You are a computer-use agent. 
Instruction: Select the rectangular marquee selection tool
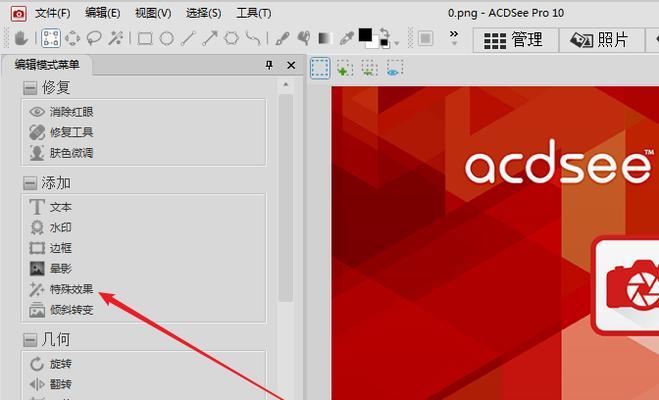[x=50, y=39]
